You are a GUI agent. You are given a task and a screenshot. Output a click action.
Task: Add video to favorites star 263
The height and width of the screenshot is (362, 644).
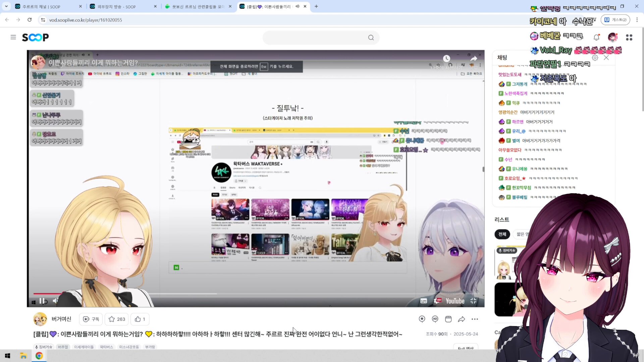[117, 319]
